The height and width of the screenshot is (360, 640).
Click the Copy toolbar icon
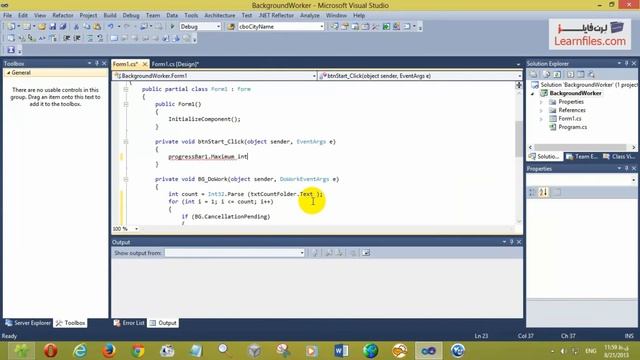click(x=87, y=27)
